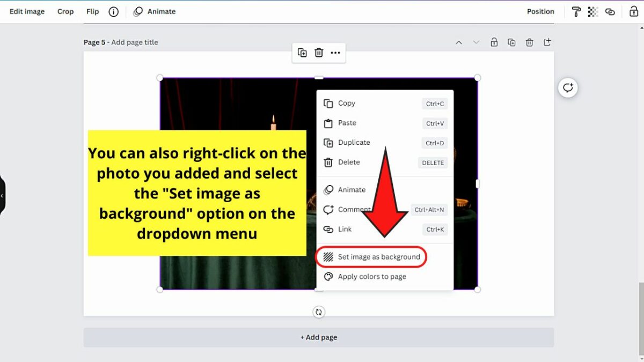Image resolution: width=644 pixels, height=362 pixels.
Task: Click the Animate icon in top toolbar
Action: [x=138, y=11]
